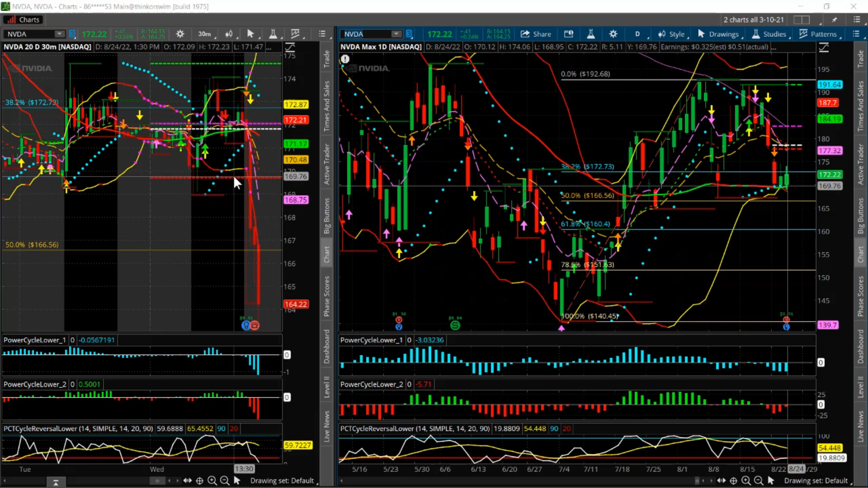This screenshot has height=488, width=868.
Task: Open the top-right window list menu
Action: coord(857,20)
